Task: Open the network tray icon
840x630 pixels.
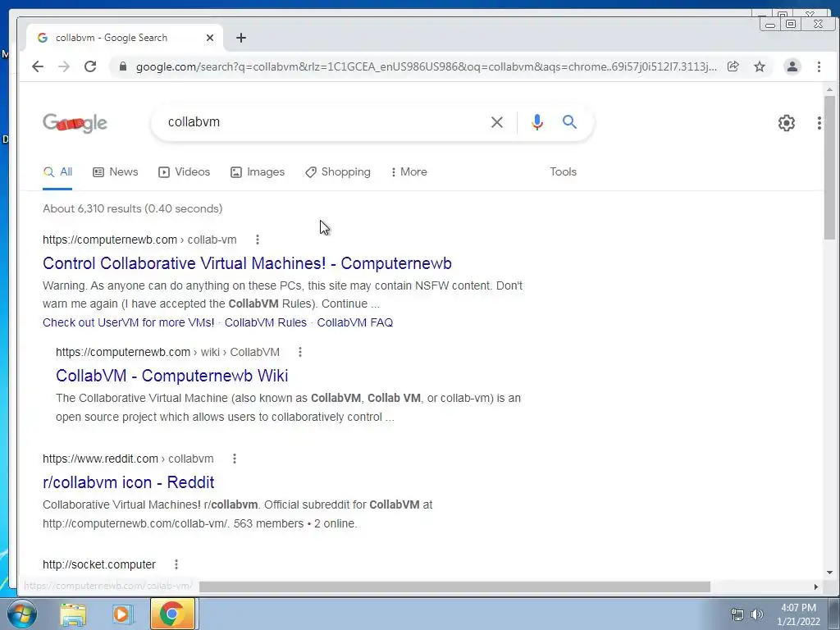Action: point(737,614)
